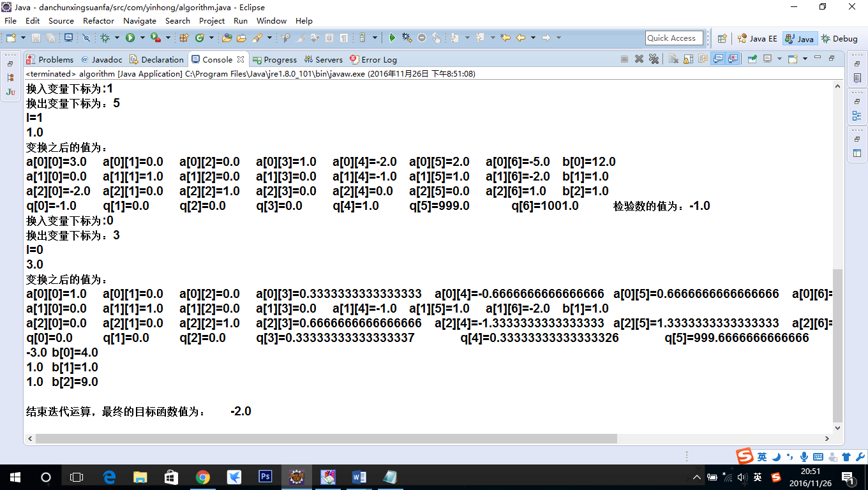This screenshot has height=490, width=868.
Task: Open the New wizard dropdown arrow
Action: click(x=23, y=38)
